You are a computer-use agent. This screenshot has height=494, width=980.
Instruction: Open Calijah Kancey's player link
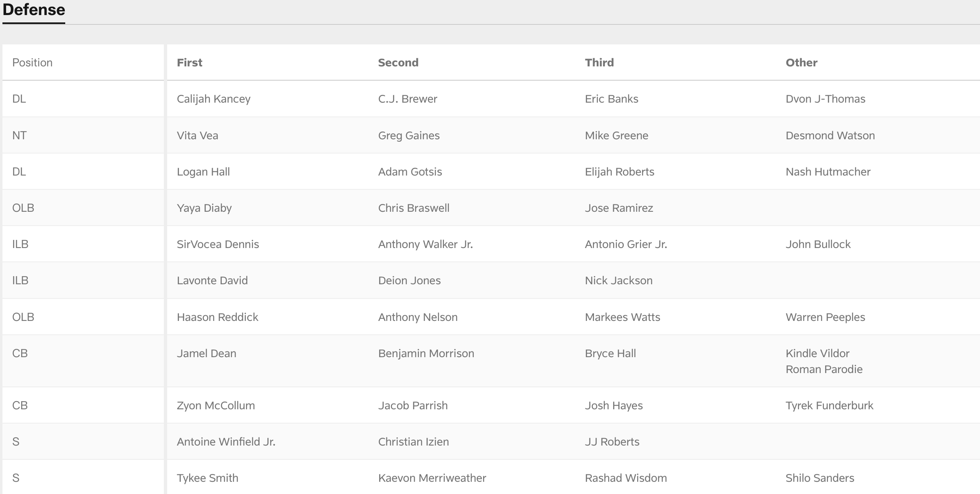[x=213, y=99]
